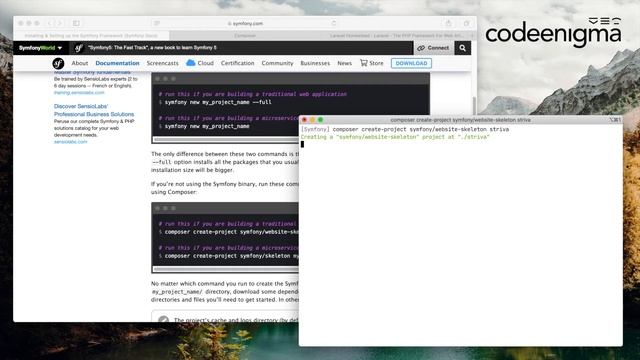Viewport: 640px width, 360px height.
Task: Toggle the Safari sidebar button
Action: click(x=76, y=23)
